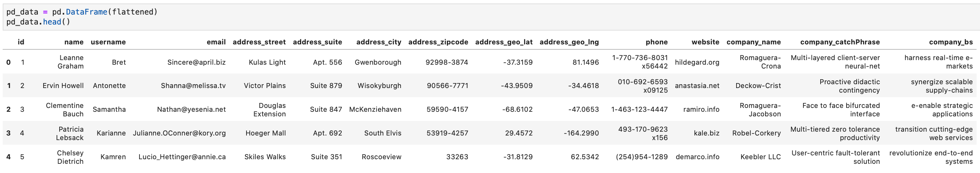
Task: Click the address_geo_lng column header
Action: coord(569,42)
